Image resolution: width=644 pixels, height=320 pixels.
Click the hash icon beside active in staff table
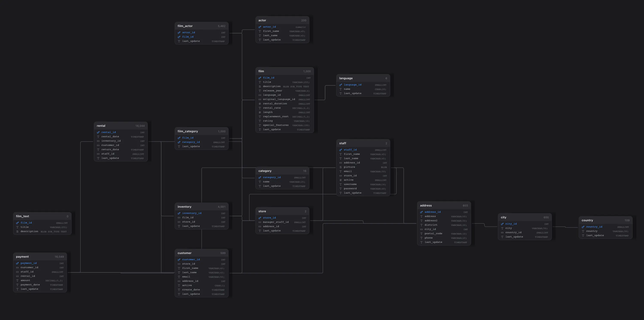(340, 180)
